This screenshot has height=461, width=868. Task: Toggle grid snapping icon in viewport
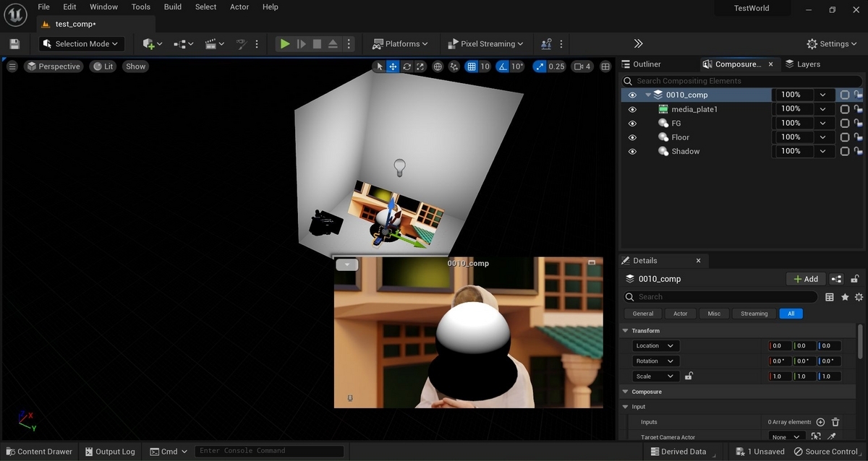[x=472, y=66]
